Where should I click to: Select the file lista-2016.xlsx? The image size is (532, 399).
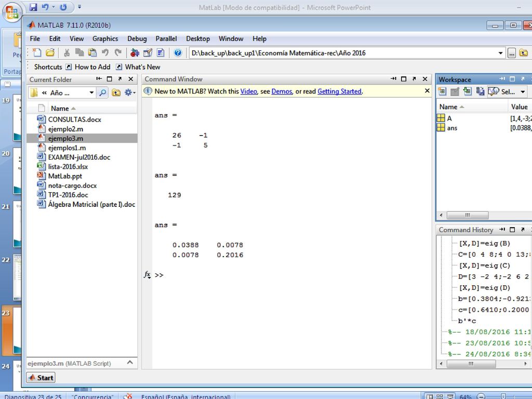(x=68, y=167)
